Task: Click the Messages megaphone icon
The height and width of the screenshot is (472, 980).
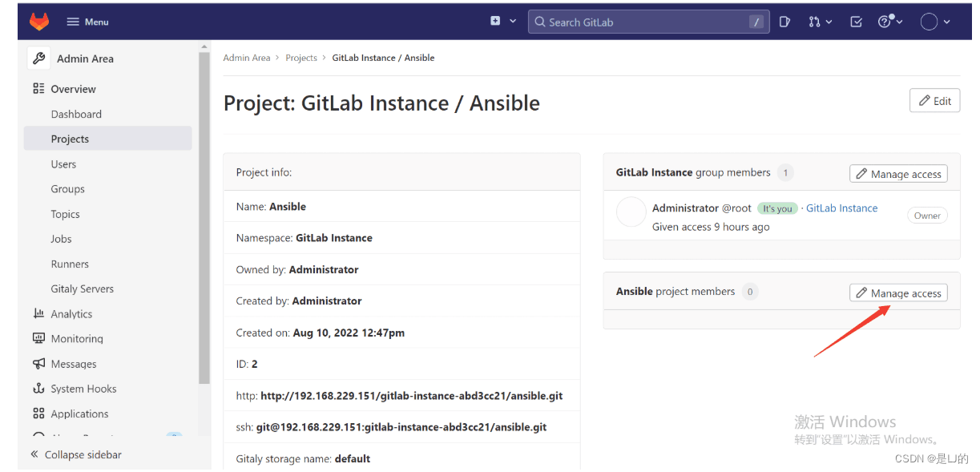Action: [38, 363]
